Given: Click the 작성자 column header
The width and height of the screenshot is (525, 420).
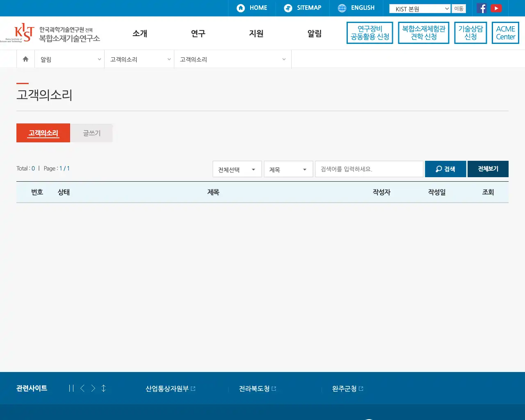Looking at the screenshot, I should coord(381,192).
